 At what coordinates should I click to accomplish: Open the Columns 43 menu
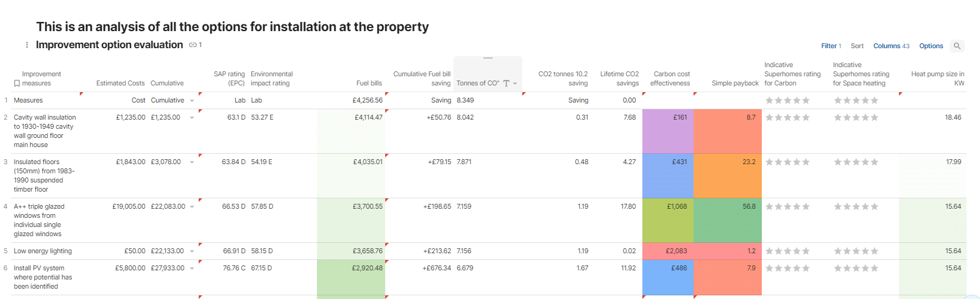(891, 46)
